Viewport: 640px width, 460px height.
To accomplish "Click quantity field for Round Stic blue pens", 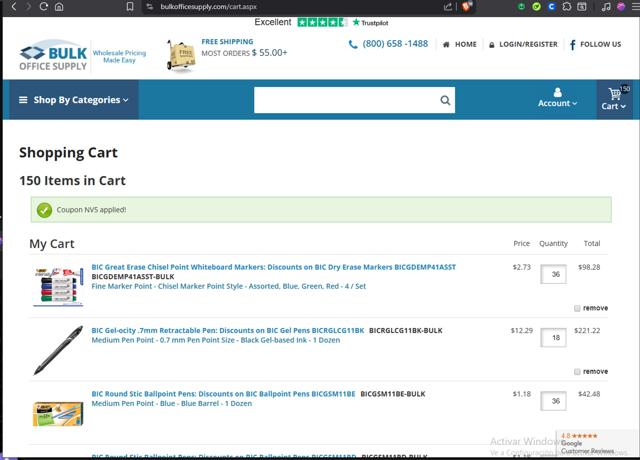I will click(x=553, y=401).
